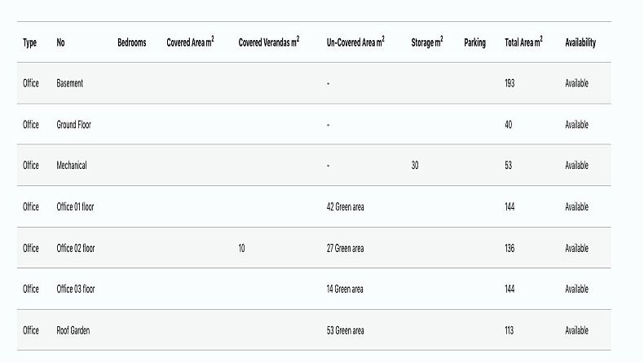Select the Office 01 floor cell

click(x=75, y=207)
